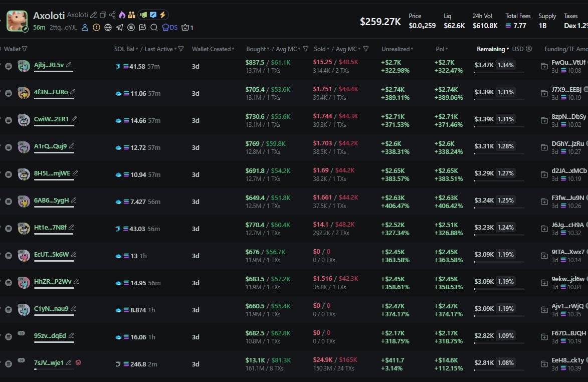This screenshot has height=382, width=588.
Task: Open the DS chef hat link
Action: (170, 28)
